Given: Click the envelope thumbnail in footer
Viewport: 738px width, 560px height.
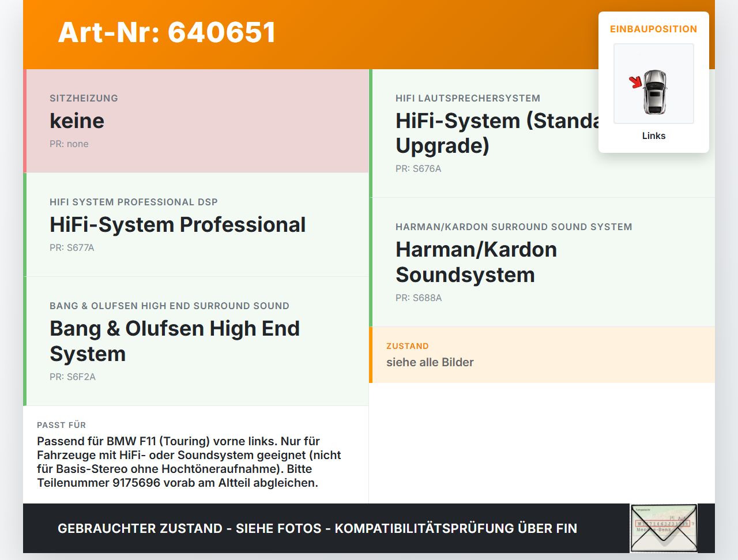Looking at the screenshot, I should pyautogui.click(x=664, y=528).
